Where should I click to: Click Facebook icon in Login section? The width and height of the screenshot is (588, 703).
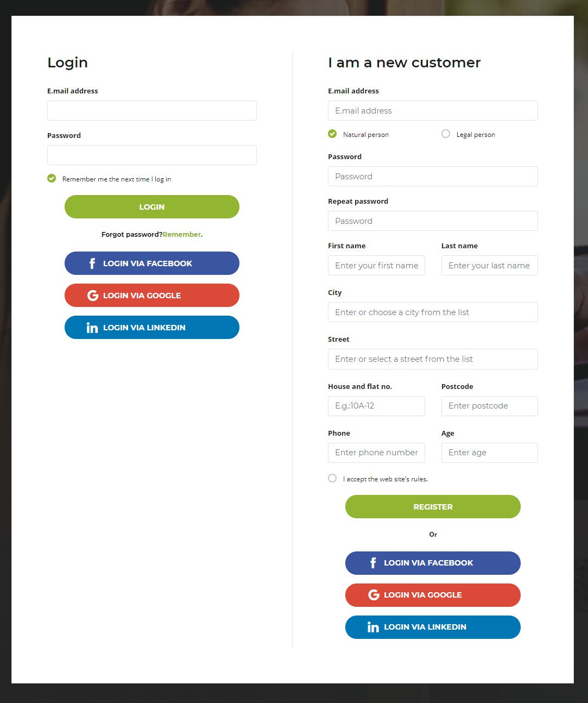click(x=92, y=263)
